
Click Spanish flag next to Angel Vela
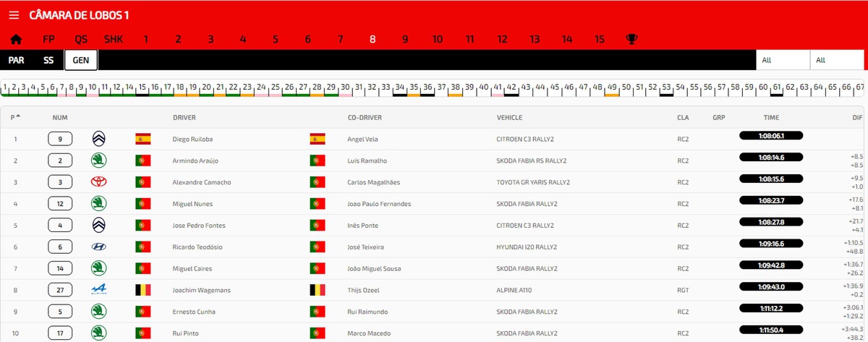317,139
